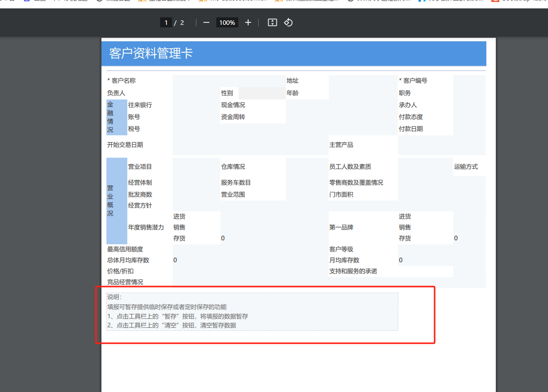Click the 金融情况 vertical header
Viewport: 548px width, 392px height.
(x=117, y=117)
